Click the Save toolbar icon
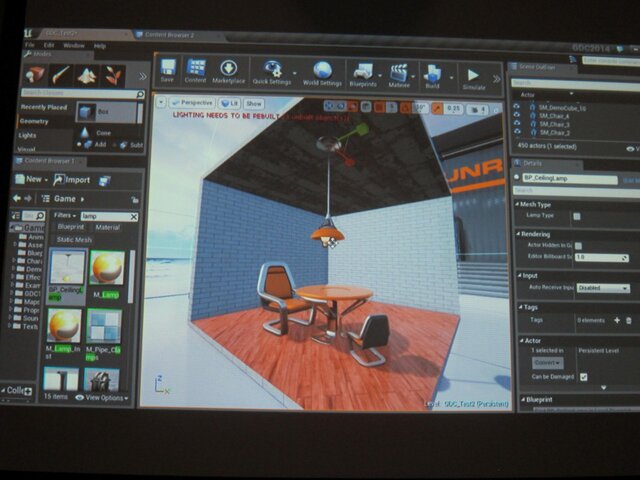 pyautogui.click(x=168, y=72)
